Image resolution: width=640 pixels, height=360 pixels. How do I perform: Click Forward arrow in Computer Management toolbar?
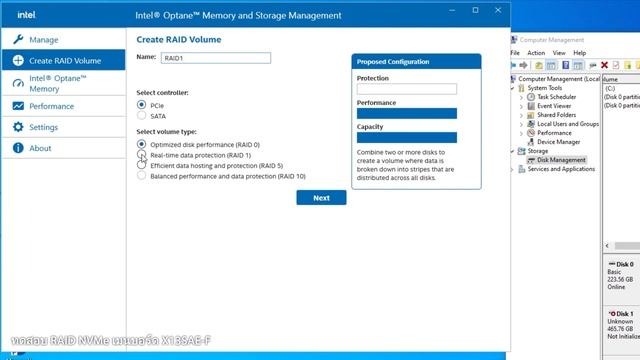pos(523,65)
